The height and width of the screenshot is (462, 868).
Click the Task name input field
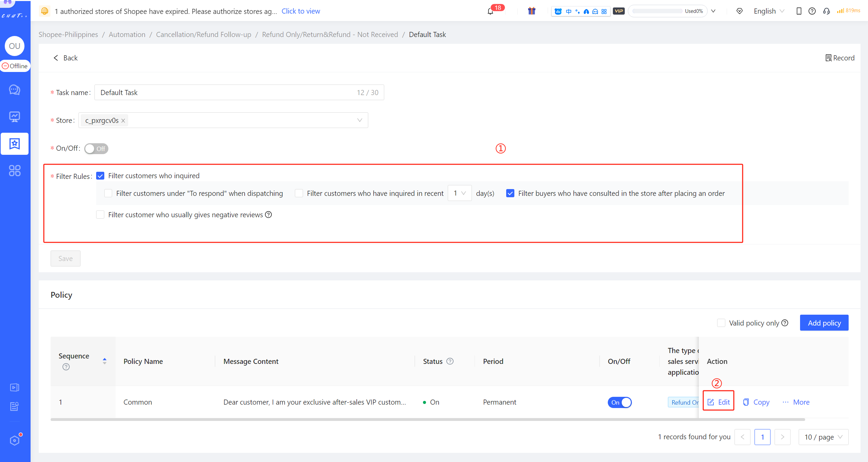[239, 92]
